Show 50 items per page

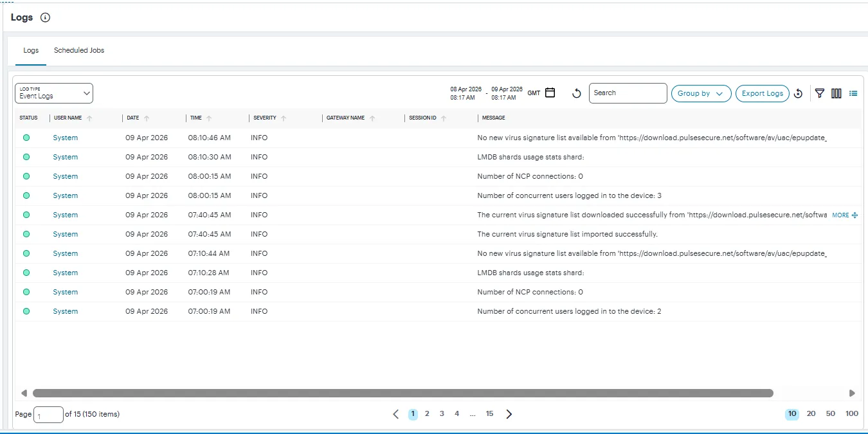pos(831,414)
